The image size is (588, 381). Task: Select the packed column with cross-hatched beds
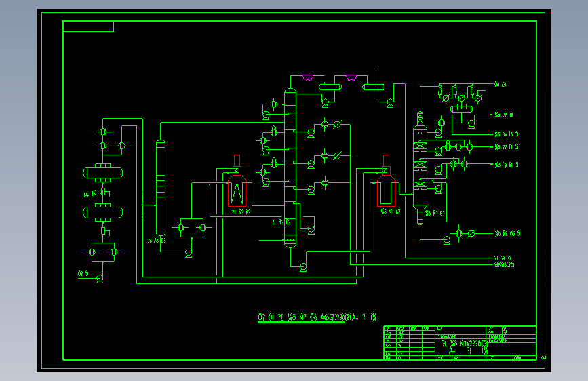tap(420, 168)
